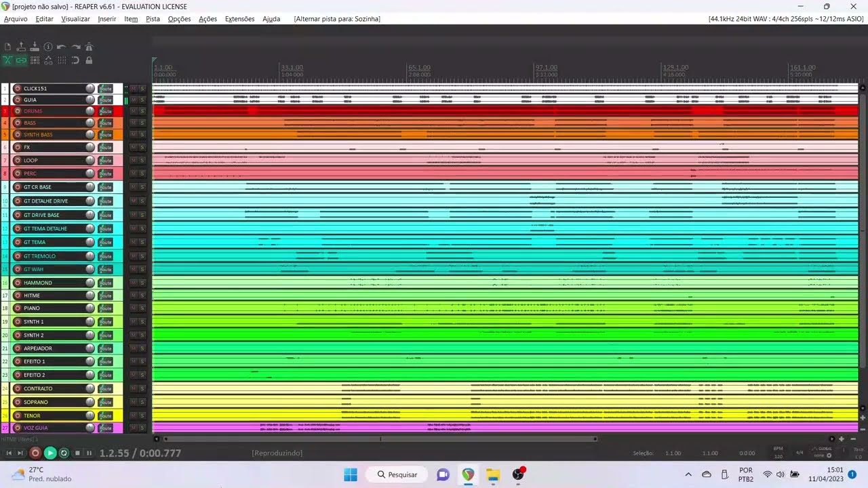Arm record on CLICK151 track

tap(18, 89)
